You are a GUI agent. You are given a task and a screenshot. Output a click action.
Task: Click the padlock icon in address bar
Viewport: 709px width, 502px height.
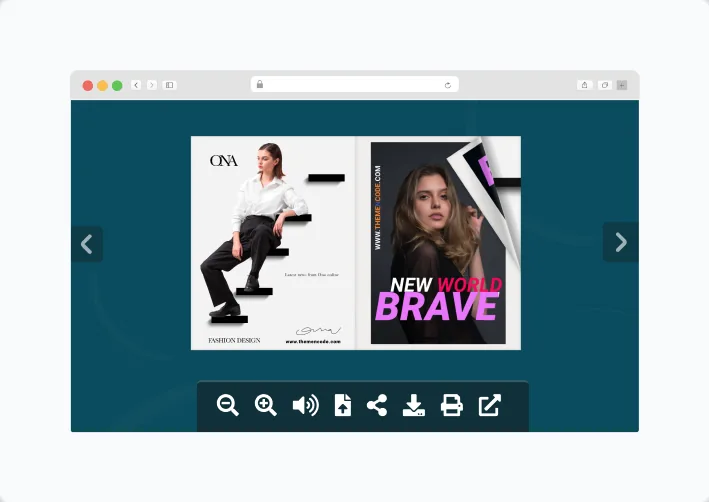click(x=260, y=84)
